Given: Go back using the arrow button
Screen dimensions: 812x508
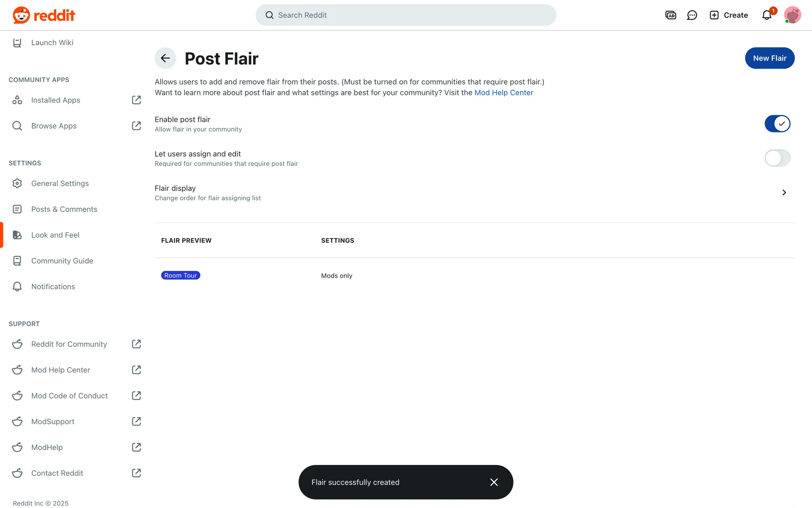Looking at the screenshot, I should 165,58.
